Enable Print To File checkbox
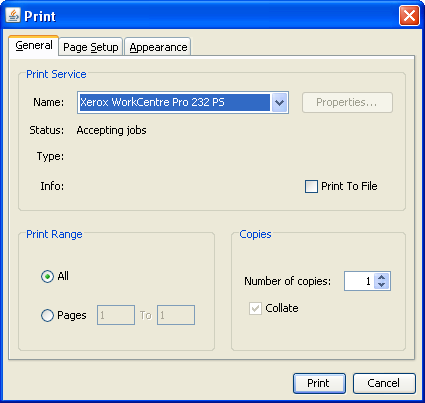This screenshot has width=425, height=403. [311, 186]
